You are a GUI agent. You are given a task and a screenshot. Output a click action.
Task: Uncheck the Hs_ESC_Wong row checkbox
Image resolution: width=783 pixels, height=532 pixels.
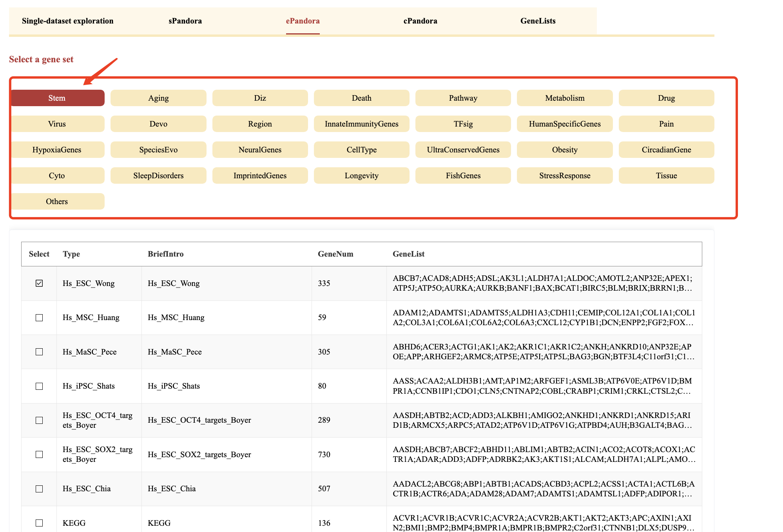39,283
